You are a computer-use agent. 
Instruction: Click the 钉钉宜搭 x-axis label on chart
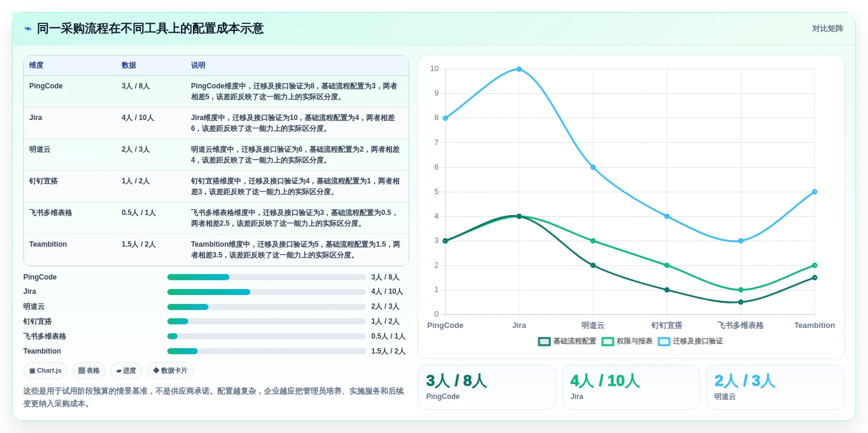click(667, 325)
